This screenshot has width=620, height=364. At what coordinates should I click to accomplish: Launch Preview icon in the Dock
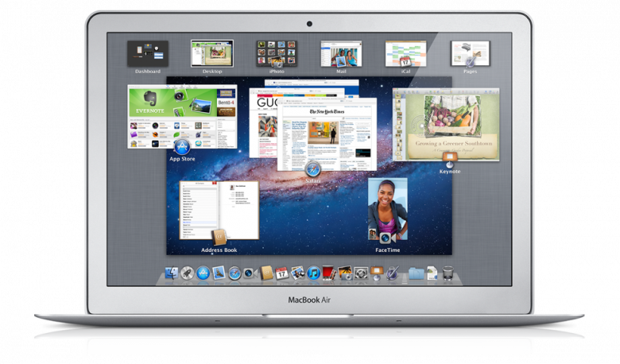point(297,273)
